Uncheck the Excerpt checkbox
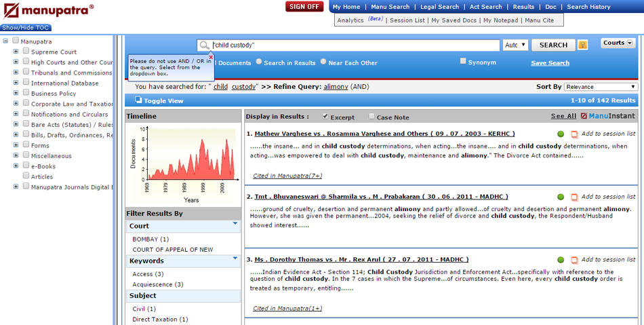644x325 pixels. pos(325,117)
